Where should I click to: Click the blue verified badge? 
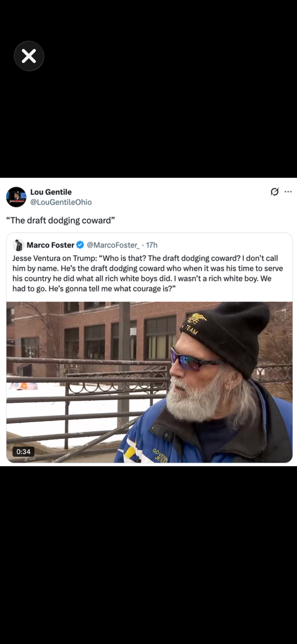pyautogui.click(x=80, y=245)
